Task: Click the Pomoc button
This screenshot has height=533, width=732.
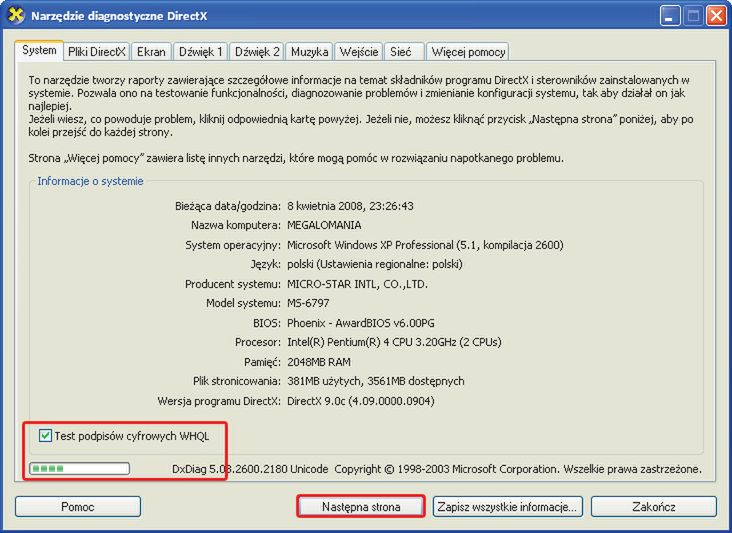Action: [x=78, y=507]
